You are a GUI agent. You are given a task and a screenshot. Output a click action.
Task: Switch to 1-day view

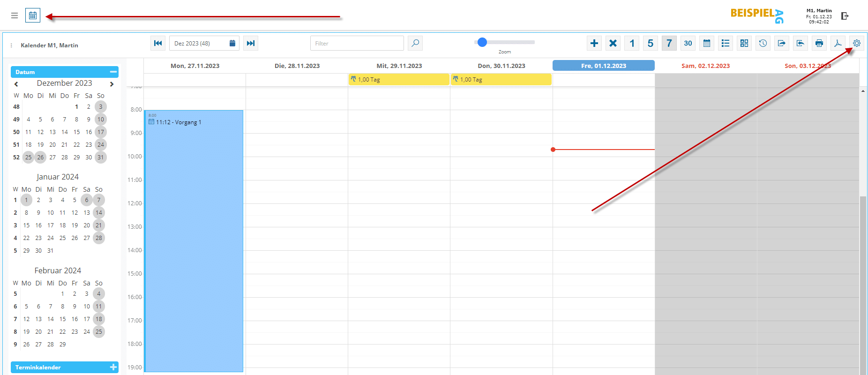click(x=631, y=43)
